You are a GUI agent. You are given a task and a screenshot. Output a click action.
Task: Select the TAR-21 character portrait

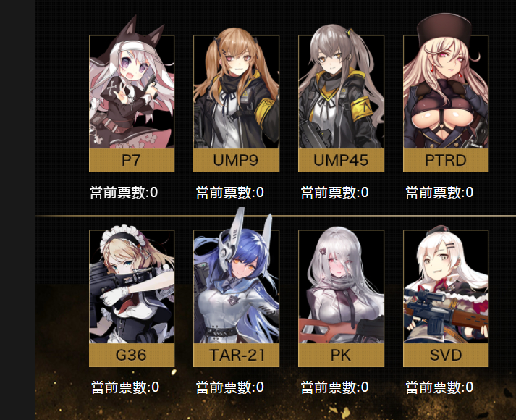click(236, 286)
